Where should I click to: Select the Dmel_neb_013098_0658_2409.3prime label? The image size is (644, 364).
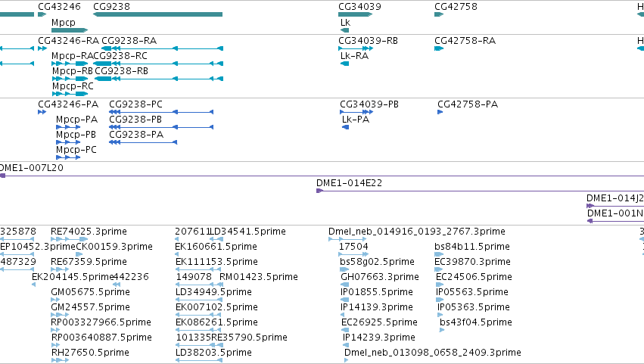click(432, 353)
